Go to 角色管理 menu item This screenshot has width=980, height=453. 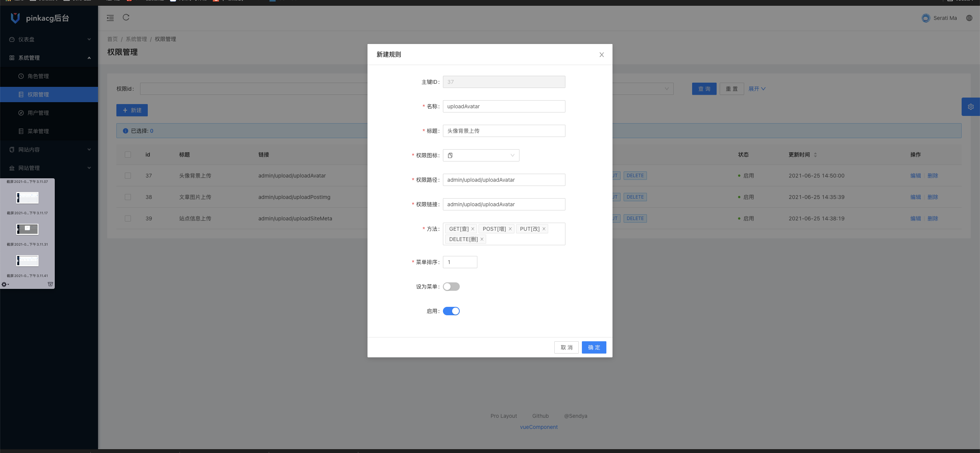click(38, 76)
